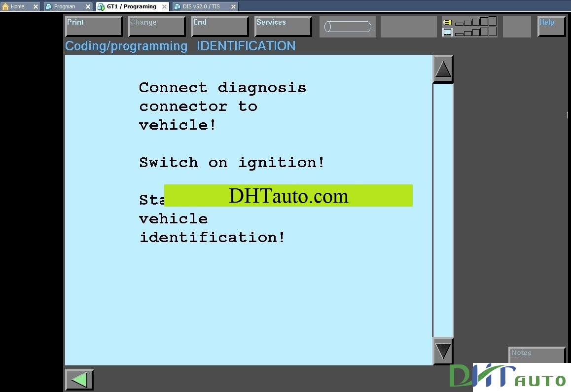Click the scroll down arrow

pos(443,351)
